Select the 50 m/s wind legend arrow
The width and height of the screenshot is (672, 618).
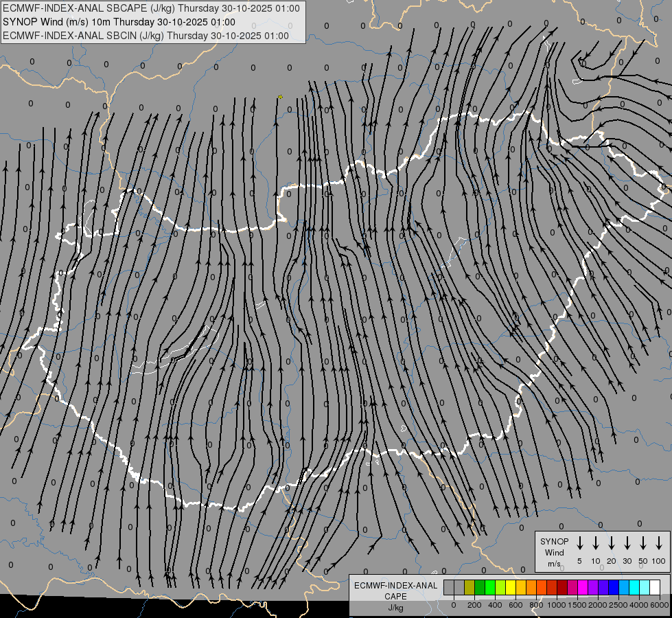point(643,543)
